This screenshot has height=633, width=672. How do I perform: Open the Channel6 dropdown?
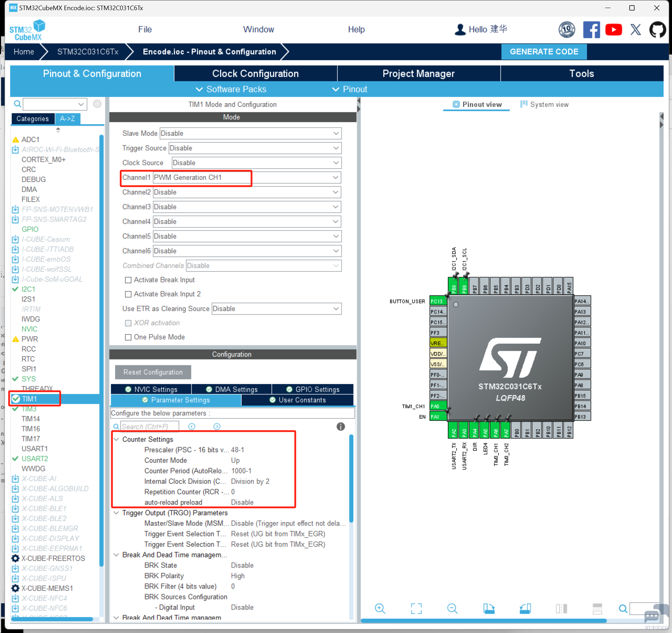tap(247, 251)
